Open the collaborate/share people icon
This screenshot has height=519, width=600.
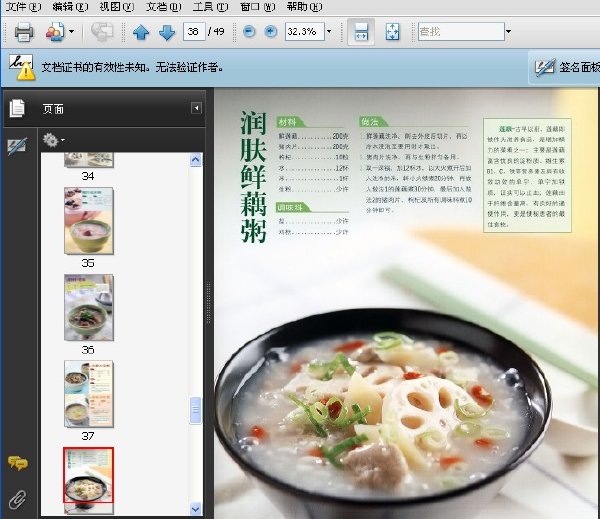pyautogui.click(x=55, y=32)
